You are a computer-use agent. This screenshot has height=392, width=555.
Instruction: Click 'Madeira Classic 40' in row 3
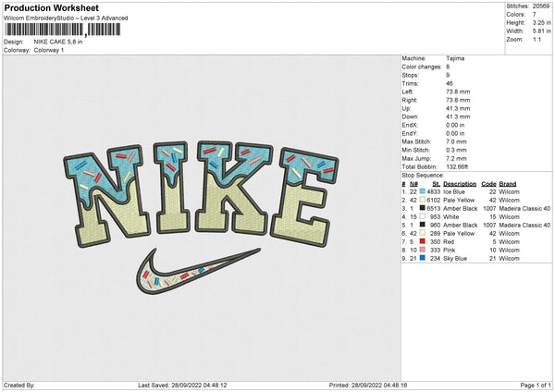524,208
